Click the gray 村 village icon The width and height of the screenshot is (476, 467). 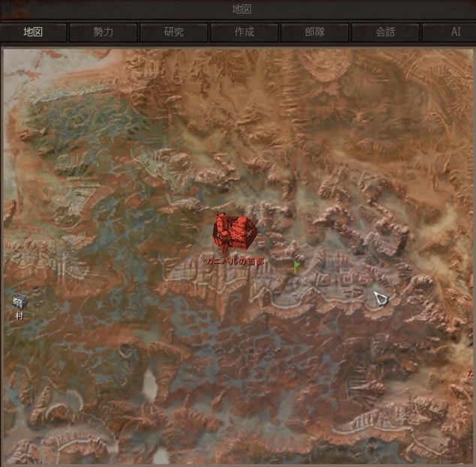pos(20,301)
